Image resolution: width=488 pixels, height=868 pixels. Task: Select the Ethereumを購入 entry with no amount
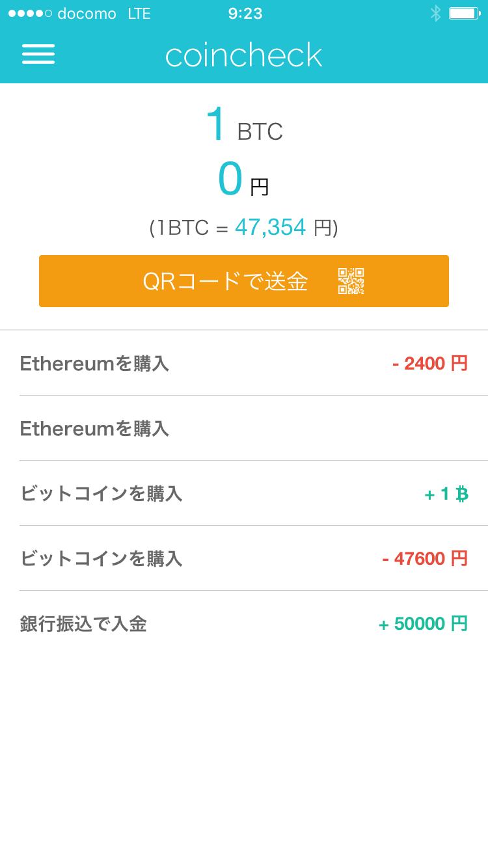[x=94, y=429]
